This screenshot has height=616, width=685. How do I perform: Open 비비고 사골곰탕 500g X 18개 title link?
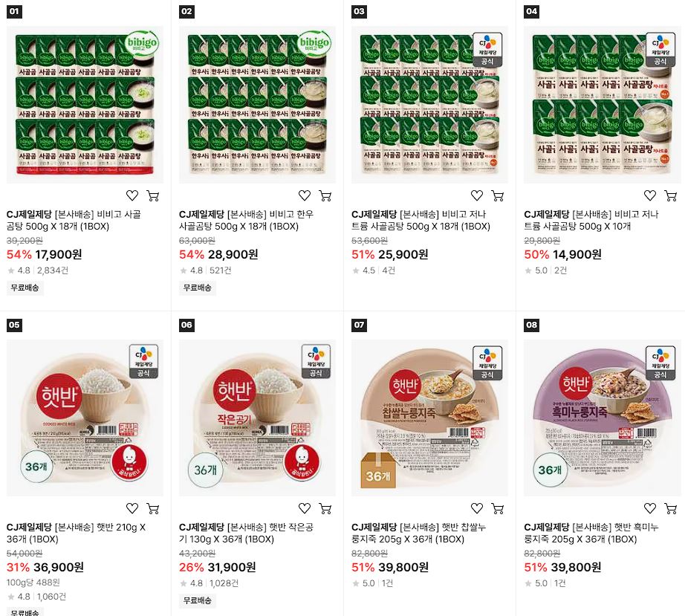(74, 220)
